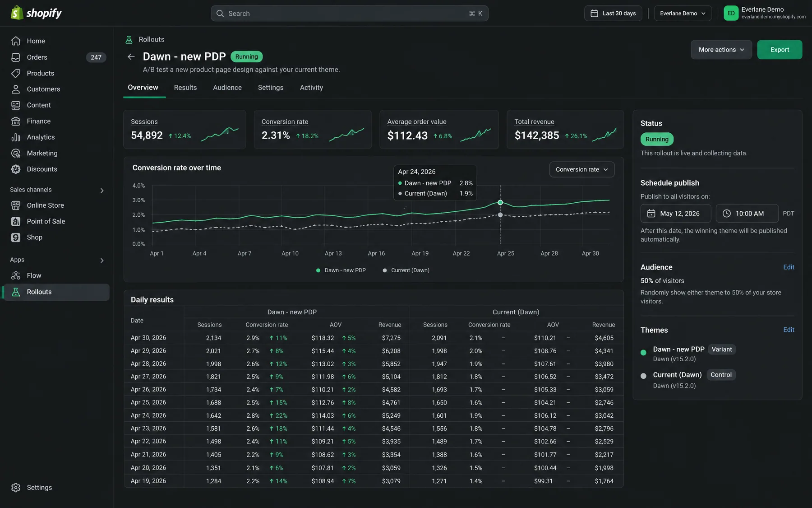This screenshot has width=812, height=508.
Task: Open the Finance bank icon
Action: (x=16, y=121)
